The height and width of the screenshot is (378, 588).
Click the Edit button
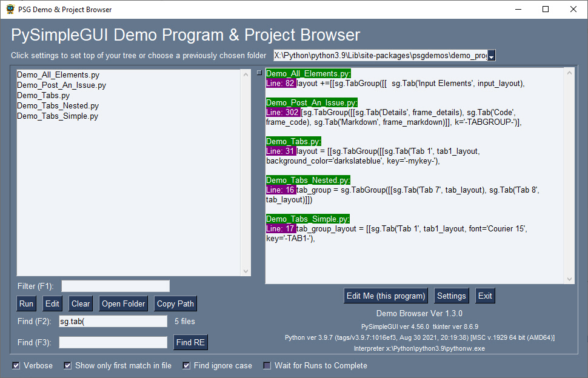point(52,303)
